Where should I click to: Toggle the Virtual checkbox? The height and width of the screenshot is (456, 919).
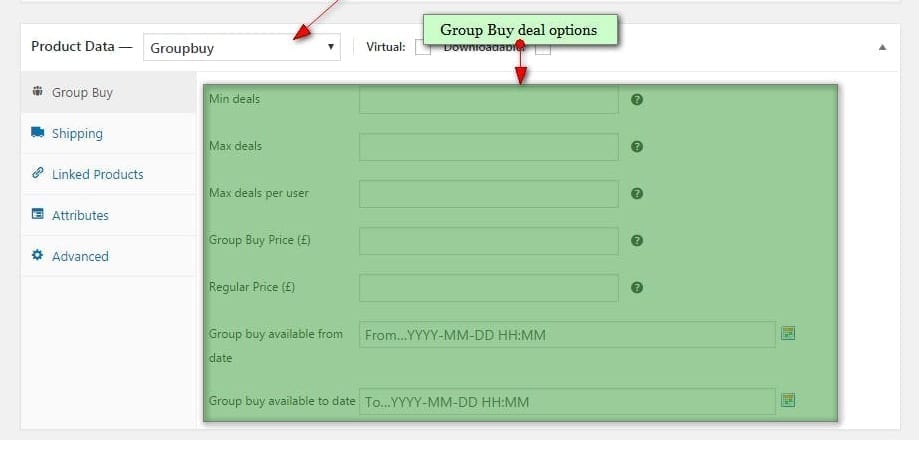[x=422, y=47]
